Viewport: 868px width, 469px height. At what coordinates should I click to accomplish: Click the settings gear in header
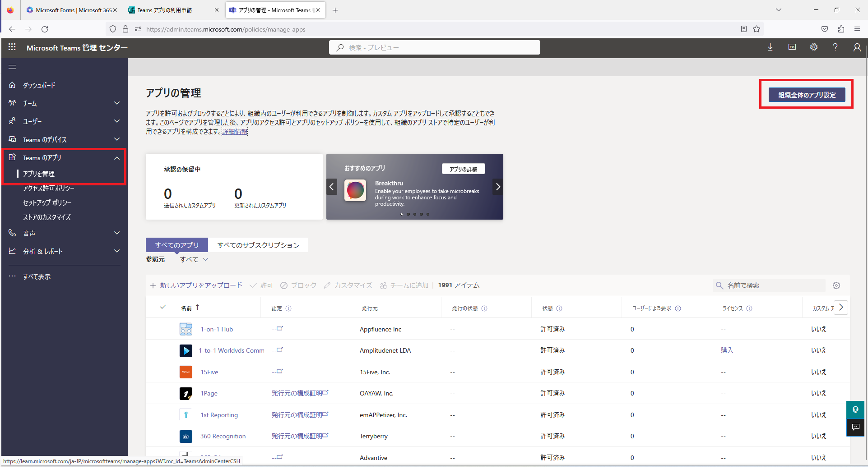point(813,47)
